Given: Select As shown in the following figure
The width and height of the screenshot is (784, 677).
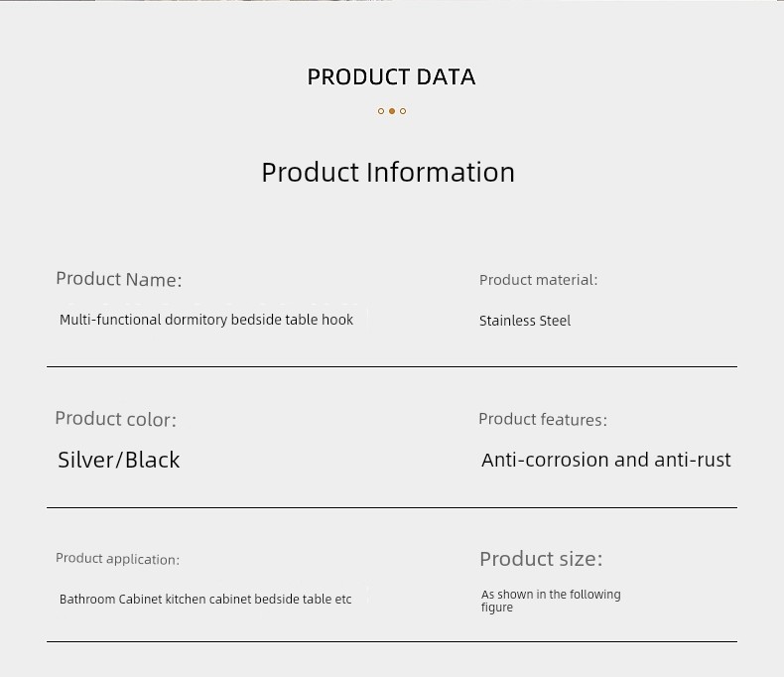Looking at the screenshot, I should pyautogui.click(x=551, y=601).
